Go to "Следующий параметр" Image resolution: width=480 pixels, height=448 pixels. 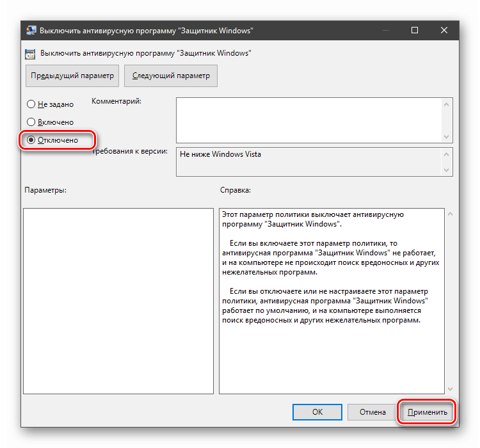coord(171,76)
